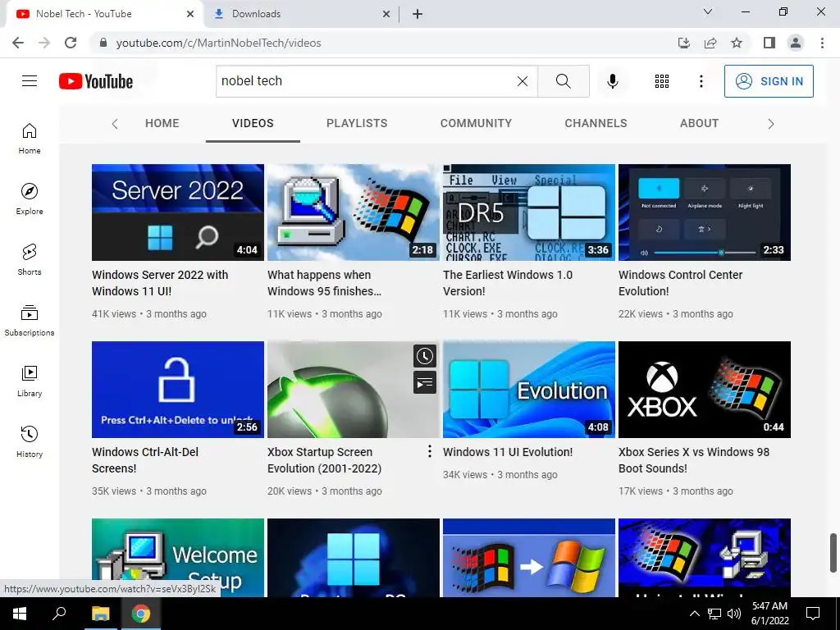Viewport: 840px width, 630px height.
Task: Switch to channel HOME tab
Action: tap(162, 123)
